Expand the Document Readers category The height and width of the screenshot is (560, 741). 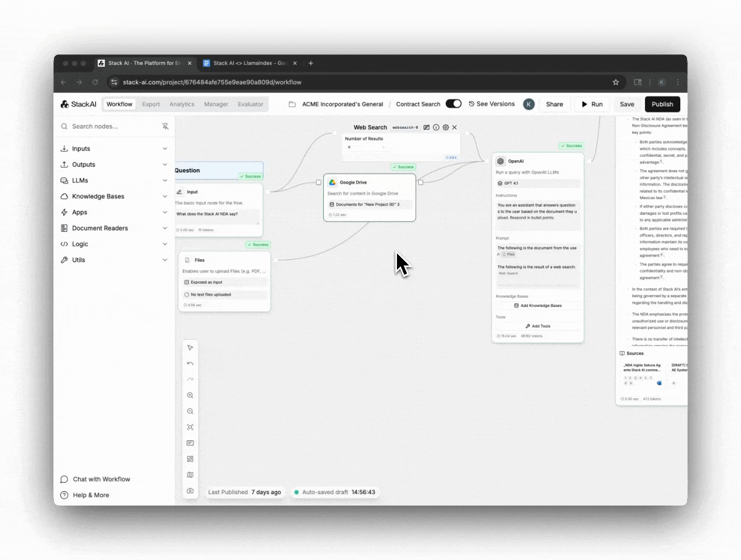point(114,228)
